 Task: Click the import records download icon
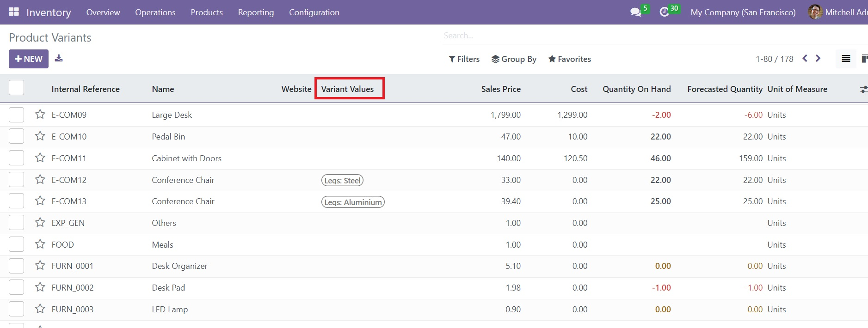[x=59, y=58]
